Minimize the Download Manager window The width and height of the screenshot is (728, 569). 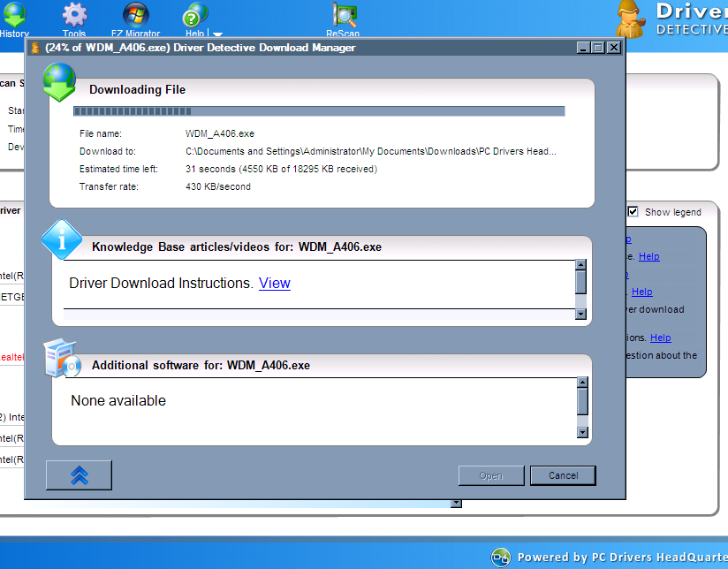pyautogui.click(x=583, y=48)
